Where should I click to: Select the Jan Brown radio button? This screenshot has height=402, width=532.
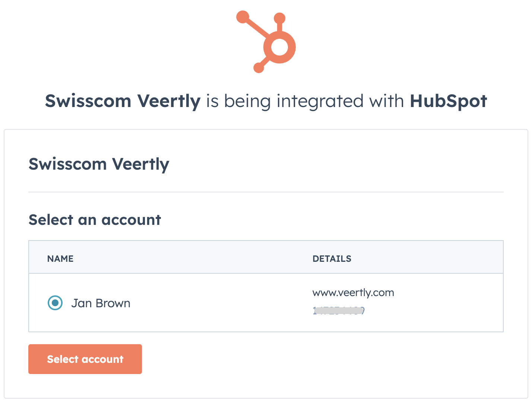point(55,303)
